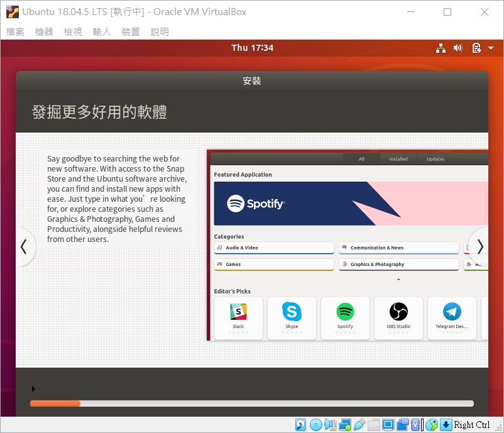This screenshot has width=504, height=433.
Task: Click the Spotify featured banner image
Action: point(351,204)
